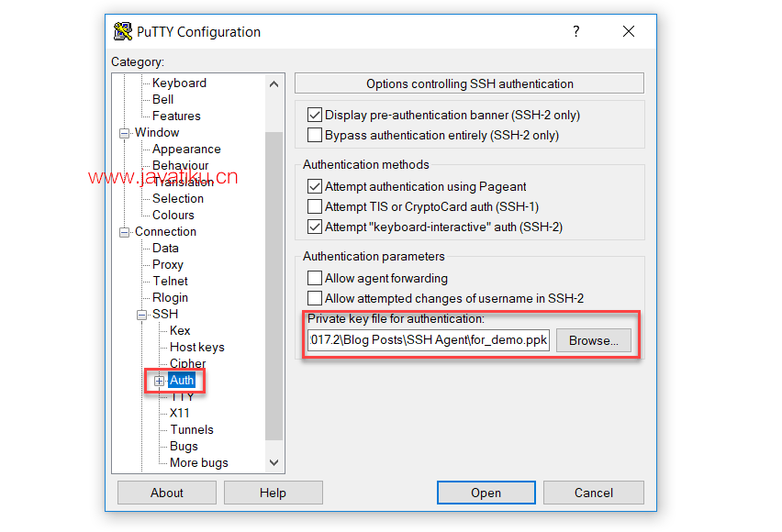Collapse the SSH tree node
This screenshot has height=532, width=782.
pyautogui.click(x=141, y=315)
